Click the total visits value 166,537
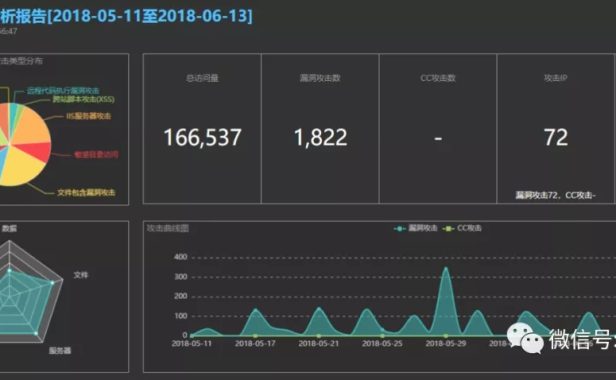 tap(202, 138)
